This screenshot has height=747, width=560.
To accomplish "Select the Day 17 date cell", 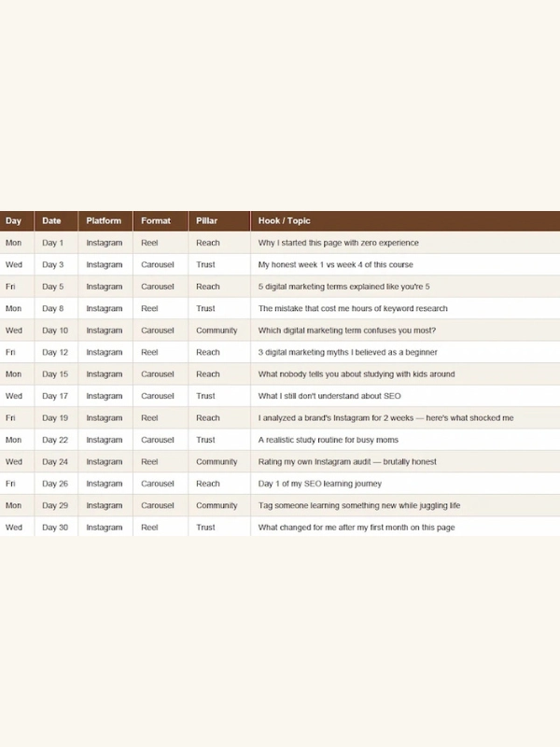I will 56,396.
